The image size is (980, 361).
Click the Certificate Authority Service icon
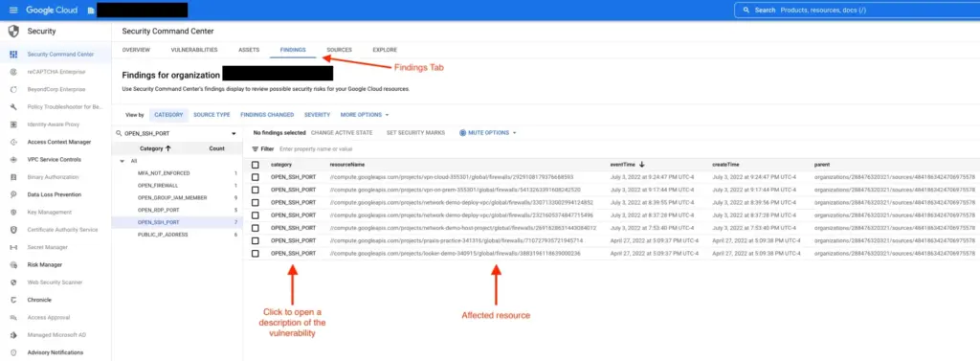tap(13, 230)
